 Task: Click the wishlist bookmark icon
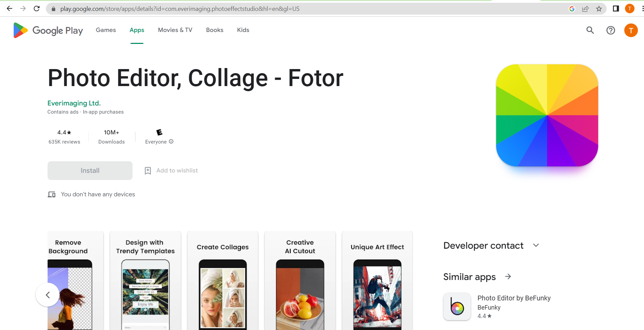coord(148,170)
